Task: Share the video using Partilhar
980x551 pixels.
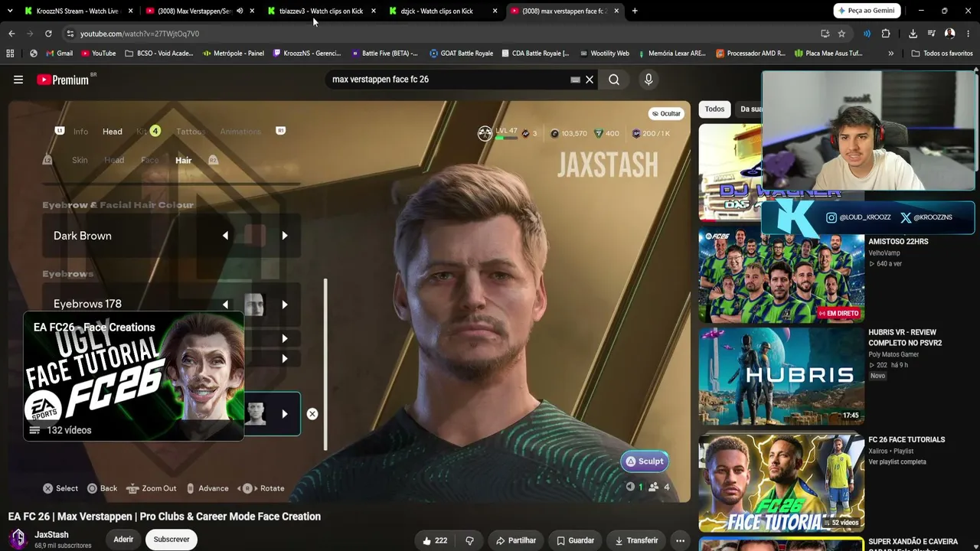Action: (x=516, y=540)
